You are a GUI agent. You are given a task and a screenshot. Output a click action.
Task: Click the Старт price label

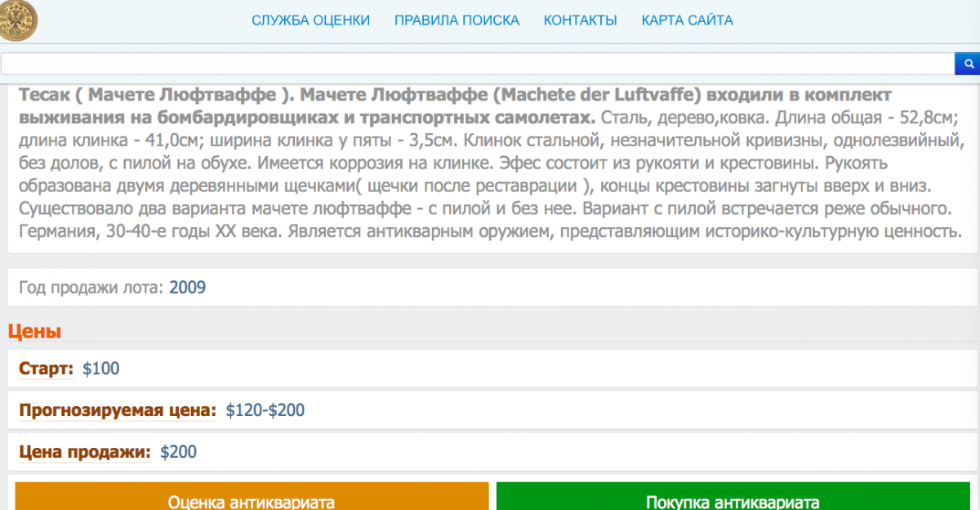(47, 369)
